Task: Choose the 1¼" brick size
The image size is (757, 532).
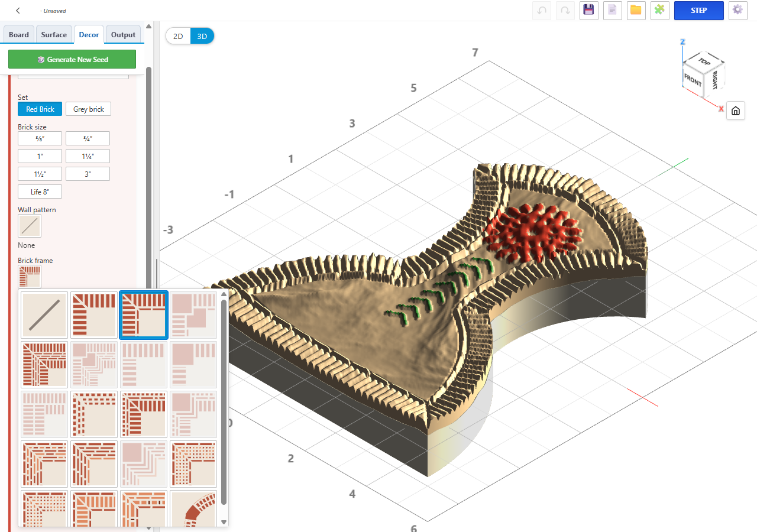Action: click(x=88, y=156)
